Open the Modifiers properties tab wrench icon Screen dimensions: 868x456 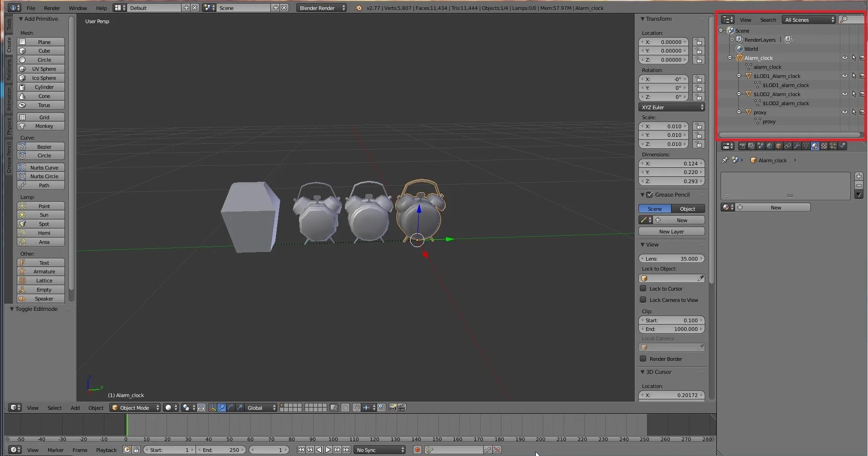pos(797,146)
